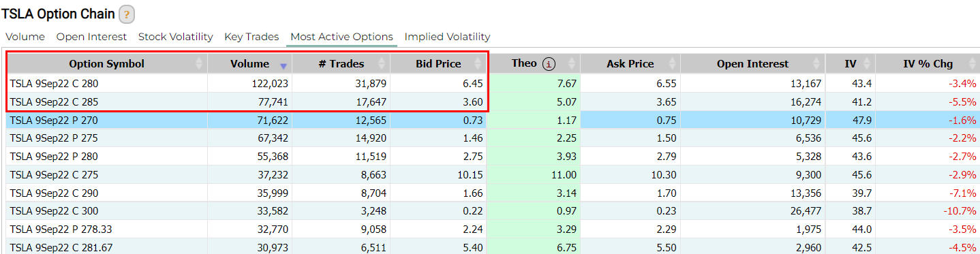Screen dimensions: 980x254
Task: Click Theo value 11.00
Action: click(564, 175)
